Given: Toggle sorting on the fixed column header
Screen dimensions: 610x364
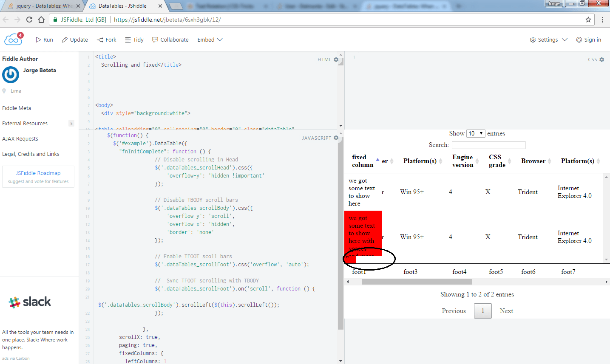Looking at the screenshot, I should tap(362, 161).
